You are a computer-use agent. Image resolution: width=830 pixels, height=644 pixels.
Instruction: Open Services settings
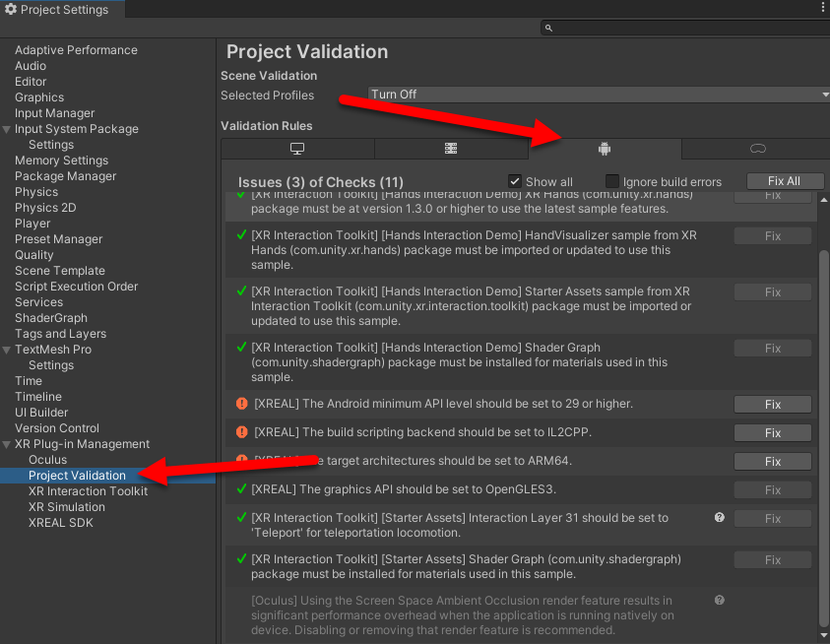pyautogui.click(x=38, y=302)
